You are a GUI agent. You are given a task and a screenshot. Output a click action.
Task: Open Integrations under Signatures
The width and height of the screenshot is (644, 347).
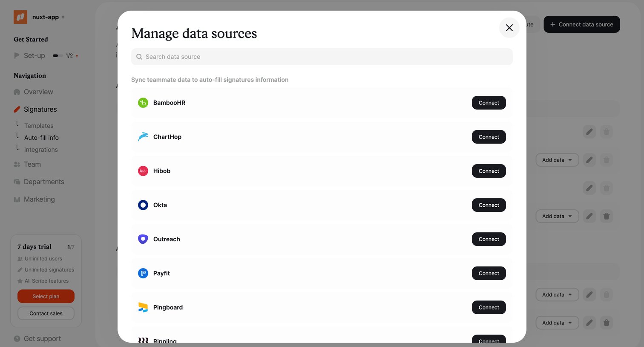click(x=41, y=150)
